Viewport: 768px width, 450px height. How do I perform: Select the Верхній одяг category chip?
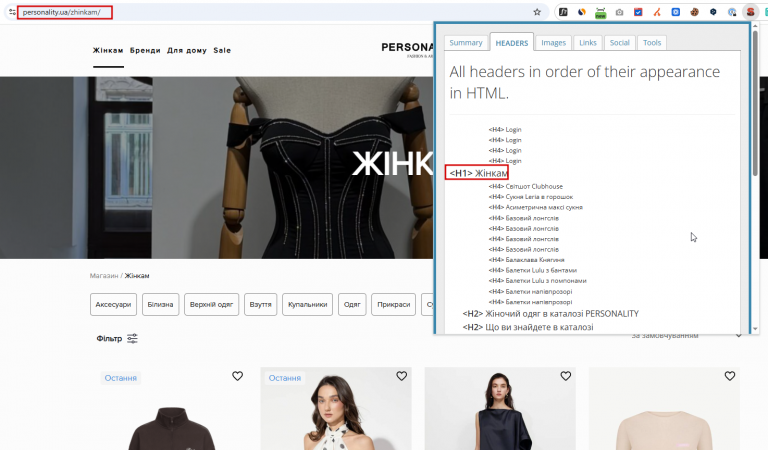212,305
